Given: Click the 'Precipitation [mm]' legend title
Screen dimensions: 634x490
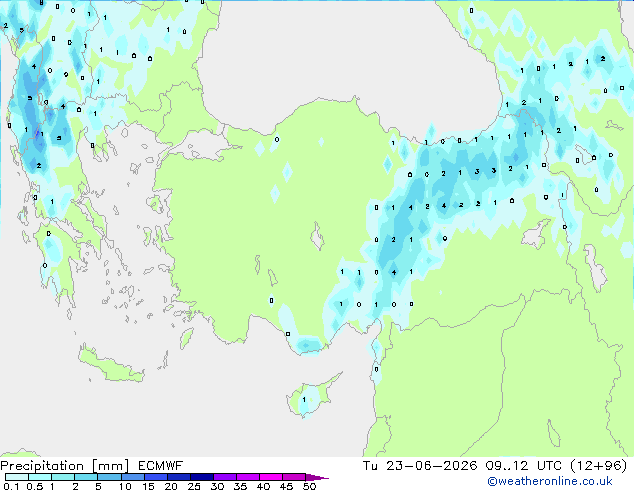Looking at the screenshot, I should pyautogui.click(x=65, y=466).
